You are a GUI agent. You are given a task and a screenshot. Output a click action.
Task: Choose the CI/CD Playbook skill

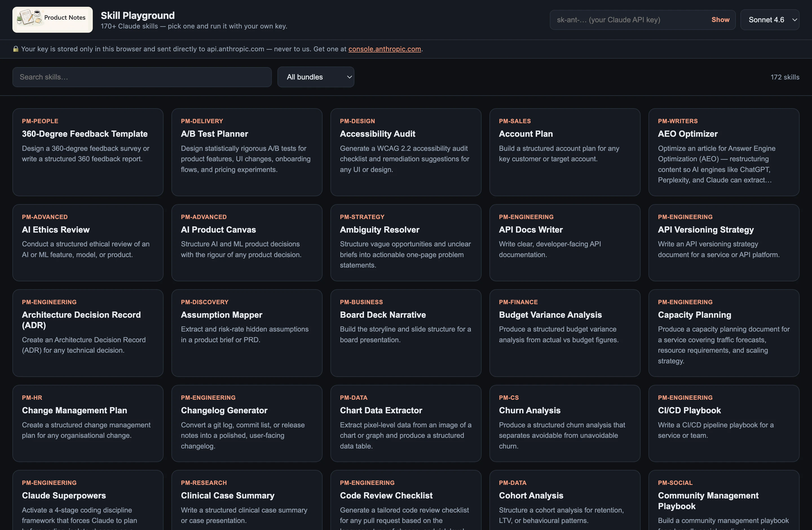tap(724, 424)
